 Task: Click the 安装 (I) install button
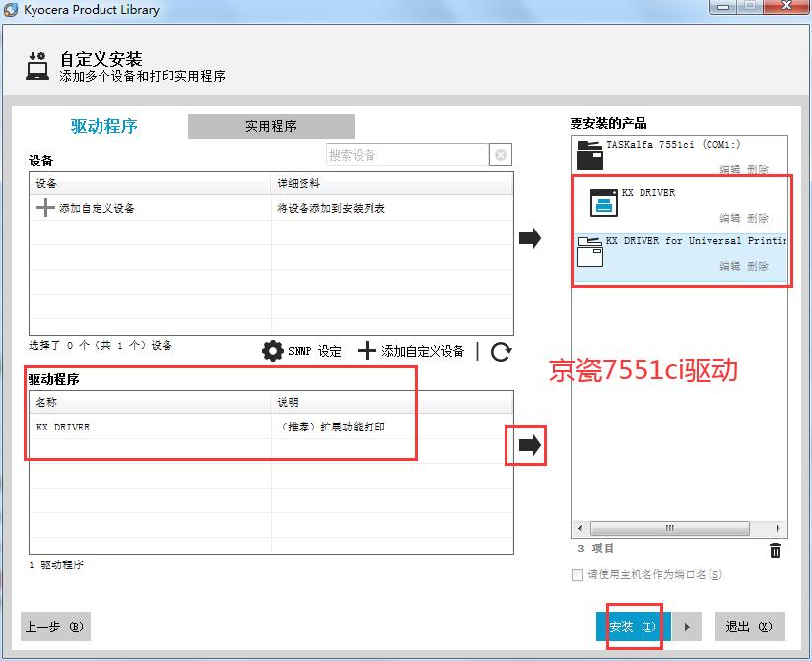point(632,628)
